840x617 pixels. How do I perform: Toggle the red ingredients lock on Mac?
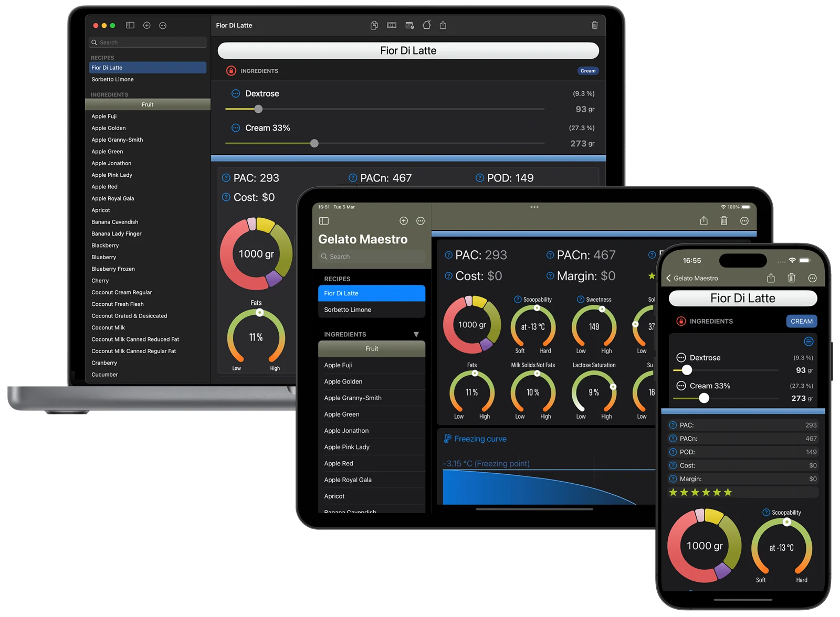point(231,71)
